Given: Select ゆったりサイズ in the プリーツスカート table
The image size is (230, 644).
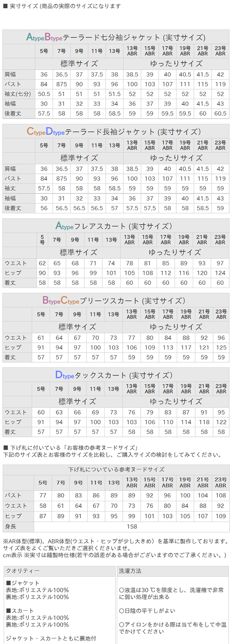Looking at the screenshot, I should point(176,327).
